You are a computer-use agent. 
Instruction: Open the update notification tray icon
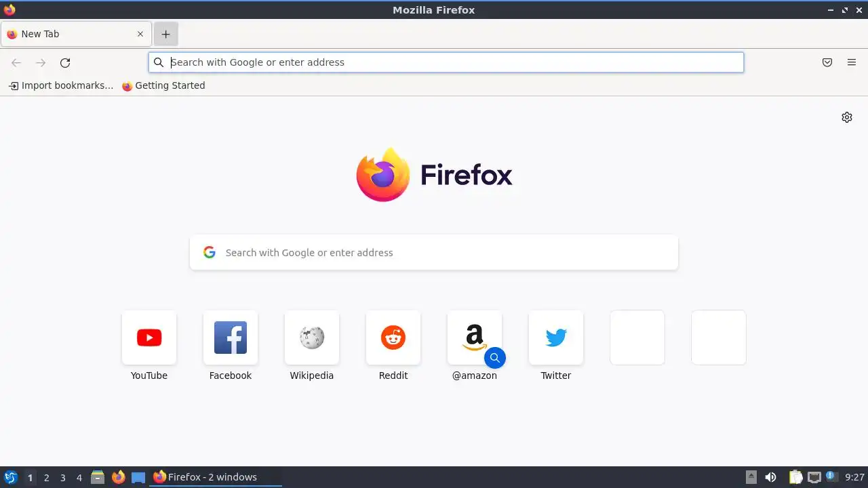tap(830, 476)
